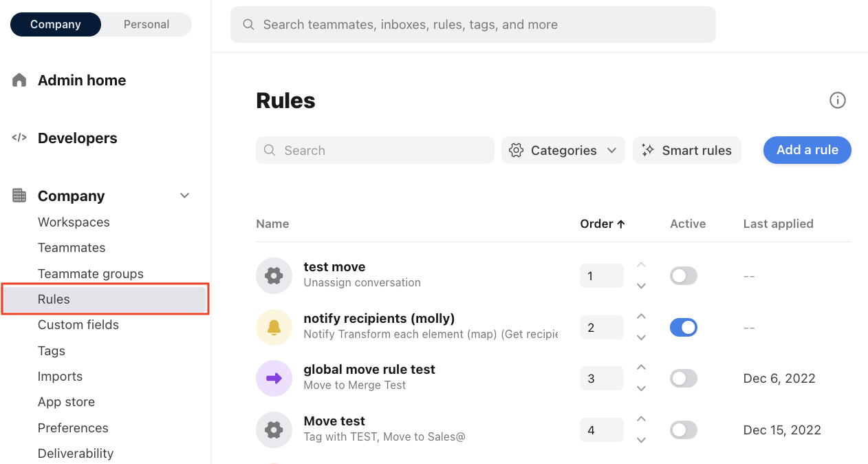Open the info icon beside the Rules heading
Image resolution: width=868 pixels, height=464 pixels.
tap(838, 100)
